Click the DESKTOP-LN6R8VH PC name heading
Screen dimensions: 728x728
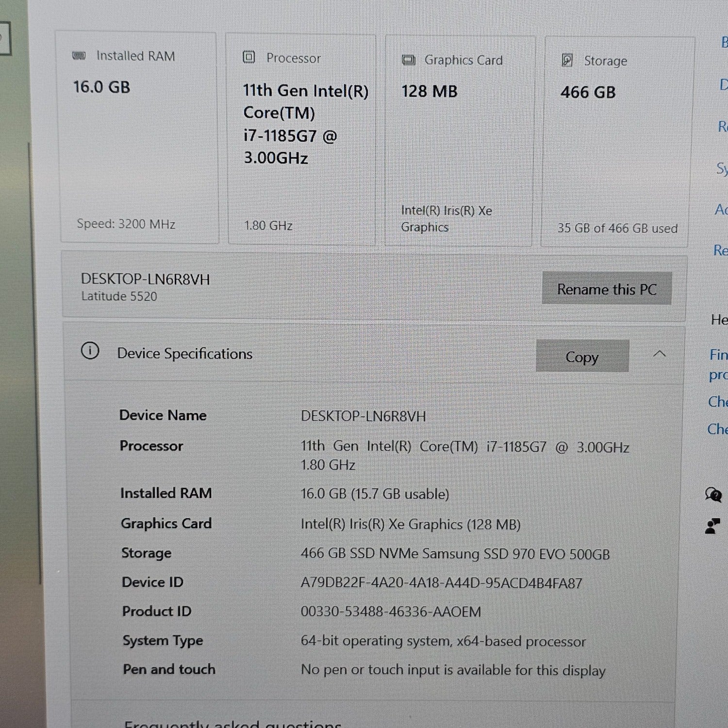145,279
